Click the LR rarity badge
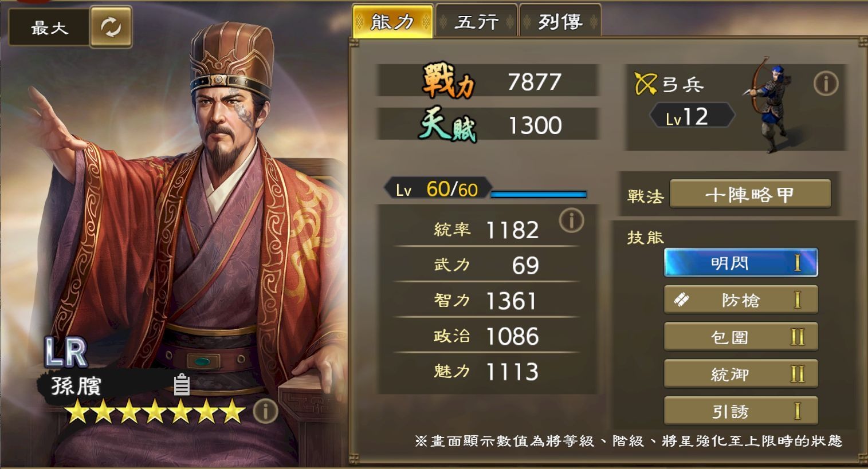 point(66,352)
